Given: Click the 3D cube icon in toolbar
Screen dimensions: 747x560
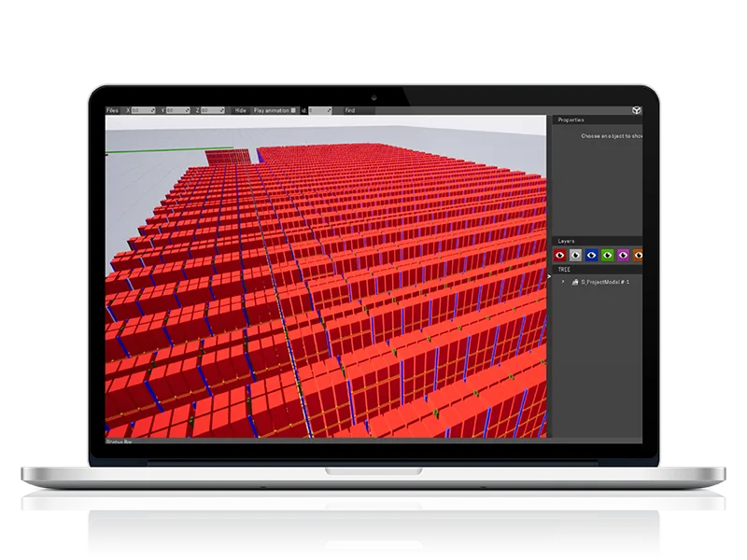Looking at the screenshot, I should [x=637, y=110].
